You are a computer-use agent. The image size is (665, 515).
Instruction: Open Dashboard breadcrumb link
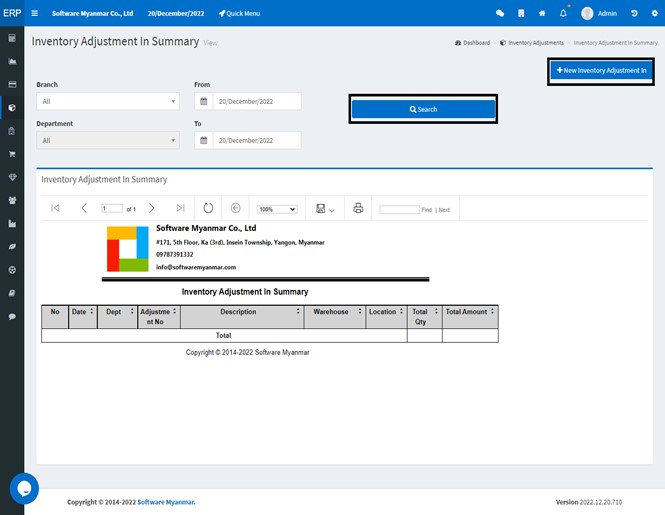(x=472, y=43)
